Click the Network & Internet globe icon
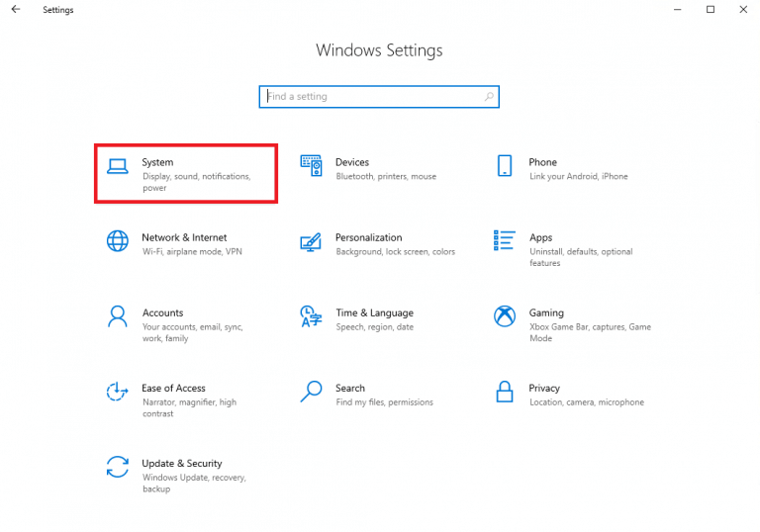This screenshot has width=760, height=532. click(118, 241)
